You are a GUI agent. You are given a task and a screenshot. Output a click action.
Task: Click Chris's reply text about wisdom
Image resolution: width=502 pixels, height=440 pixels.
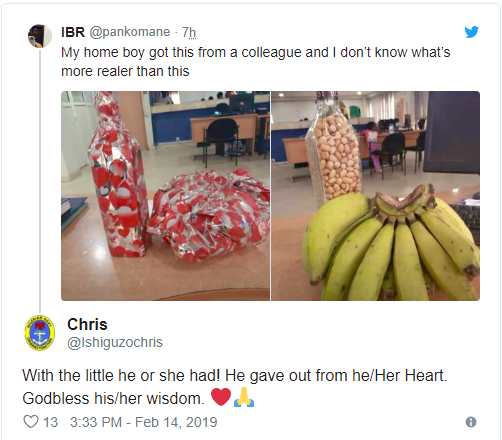click(x=235, y=387)
